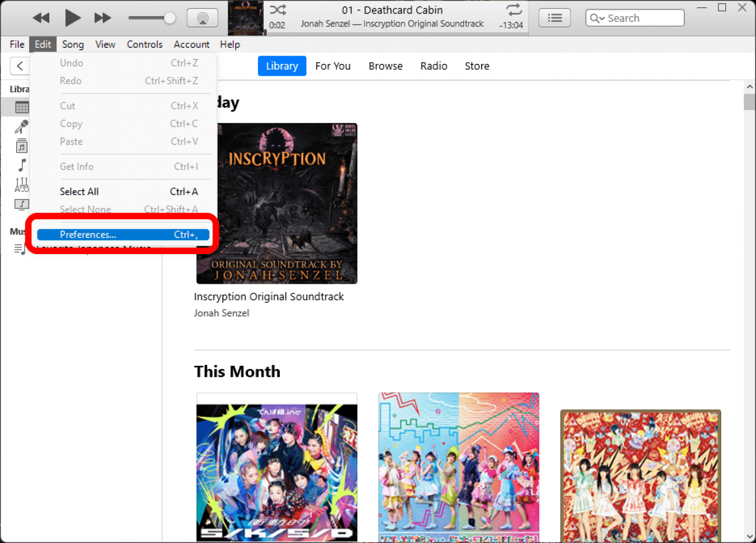Select the Songs note icon in sidebar
This screenshot has width=756, height=543.
point(21,166)
